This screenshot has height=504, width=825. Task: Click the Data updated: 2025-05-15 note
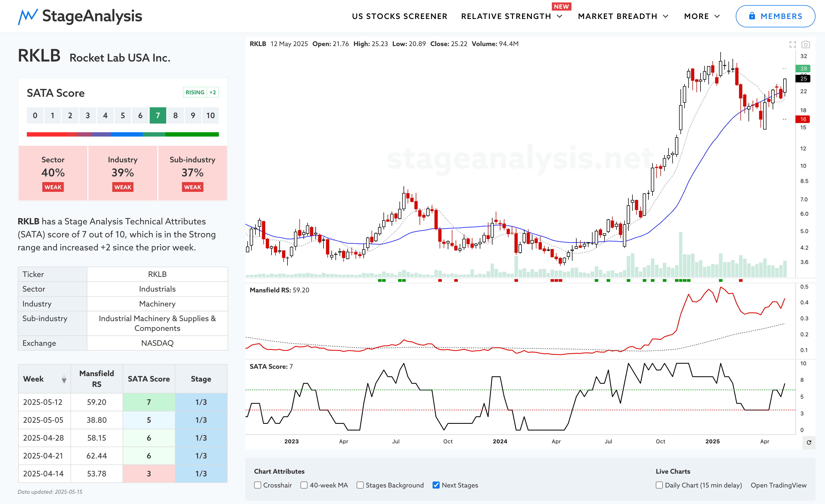[x=50, y=492]
